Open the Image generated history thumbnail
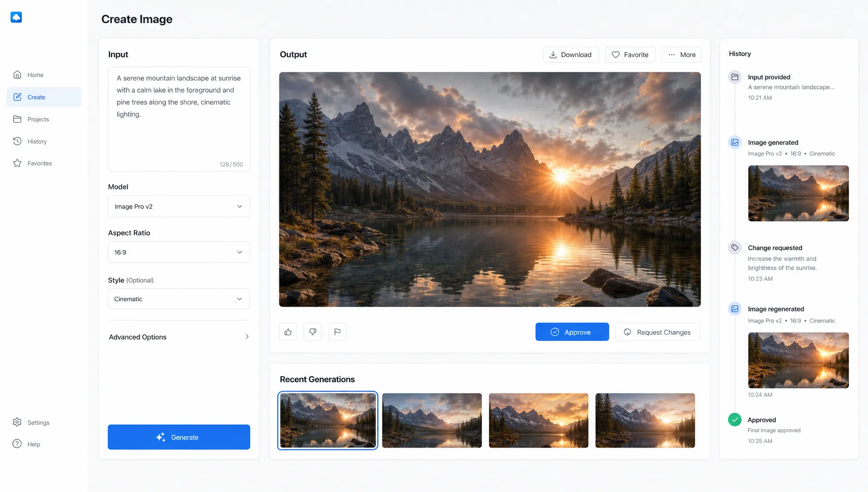The image size is (868, 492). pos(798,194)
